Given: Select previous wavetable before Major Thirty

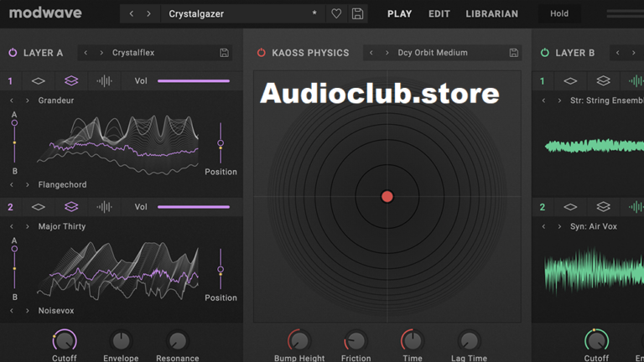Looking at the screenshot, I should click(x=12, y=226).
